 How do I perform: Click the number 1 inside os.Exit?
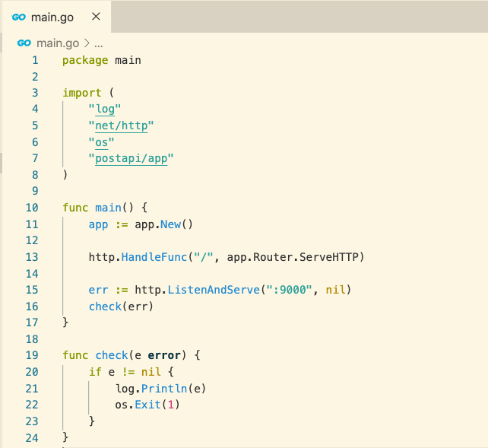pos(170,405)
